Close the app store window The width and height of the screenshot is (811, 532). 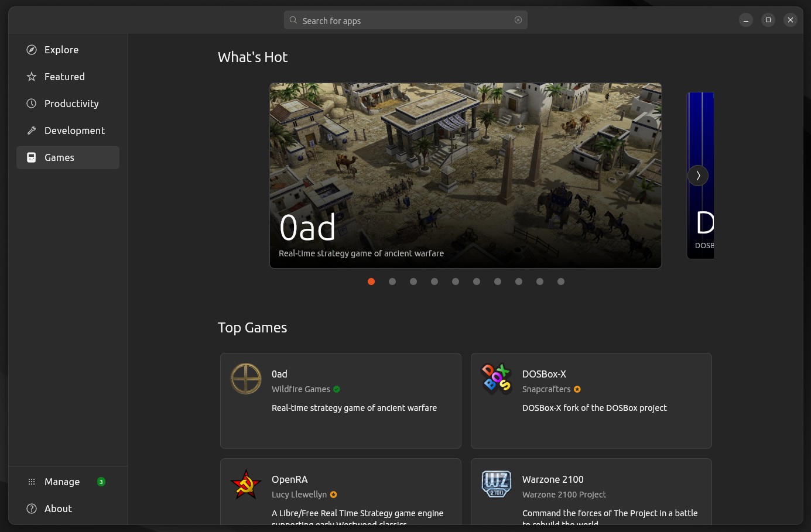[791, 20]
